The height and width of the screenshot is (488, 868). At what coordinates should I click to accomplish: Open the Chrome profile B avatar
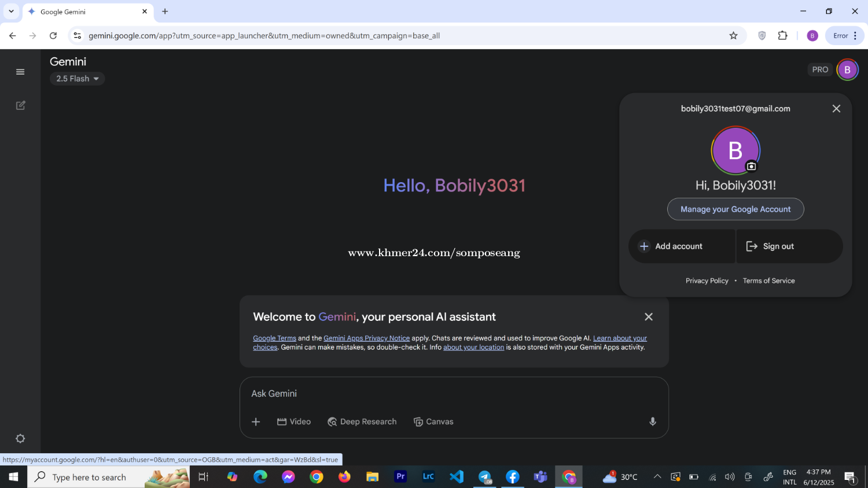tap(812, 36)
